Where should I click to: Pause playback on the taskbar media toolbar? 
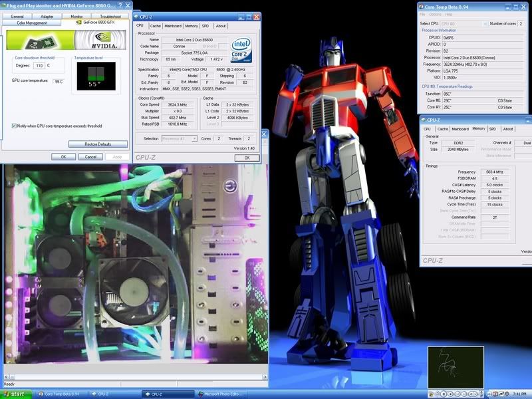click(444, 394)
